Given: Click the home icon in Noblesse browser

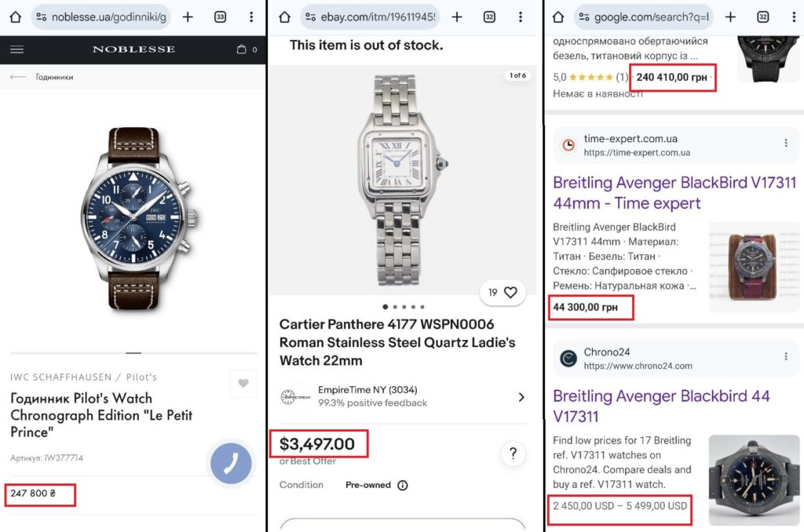Looking at the screenshot, I should click(15, 16).
